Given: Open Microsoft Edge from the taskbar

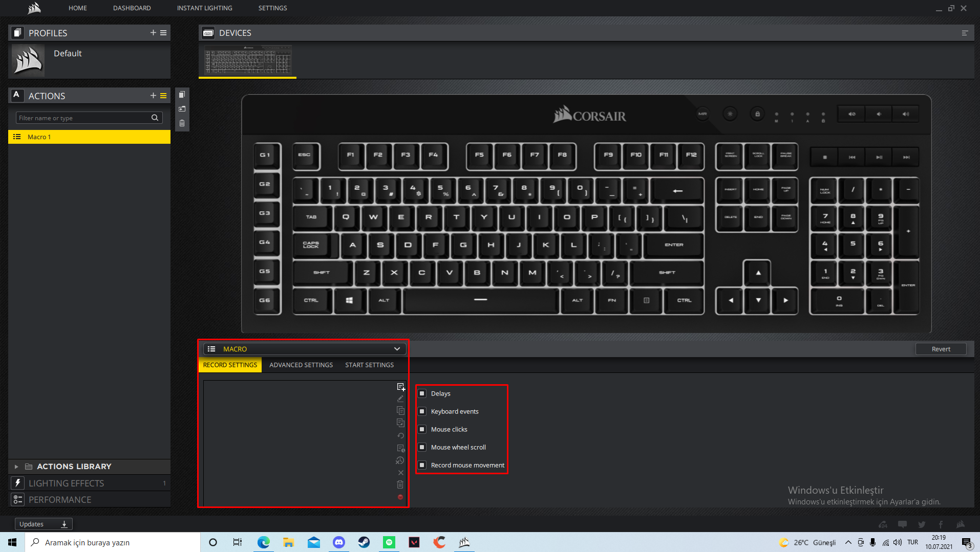Looking at the screenshot, I should [264, 542].
